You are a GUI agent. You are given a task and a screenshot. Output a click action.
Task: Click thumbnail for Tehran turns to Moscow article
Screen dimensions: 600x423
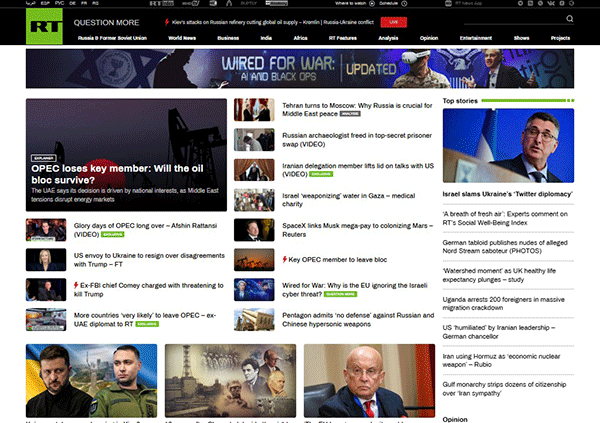pyautogui.click(x=254, y=111)
